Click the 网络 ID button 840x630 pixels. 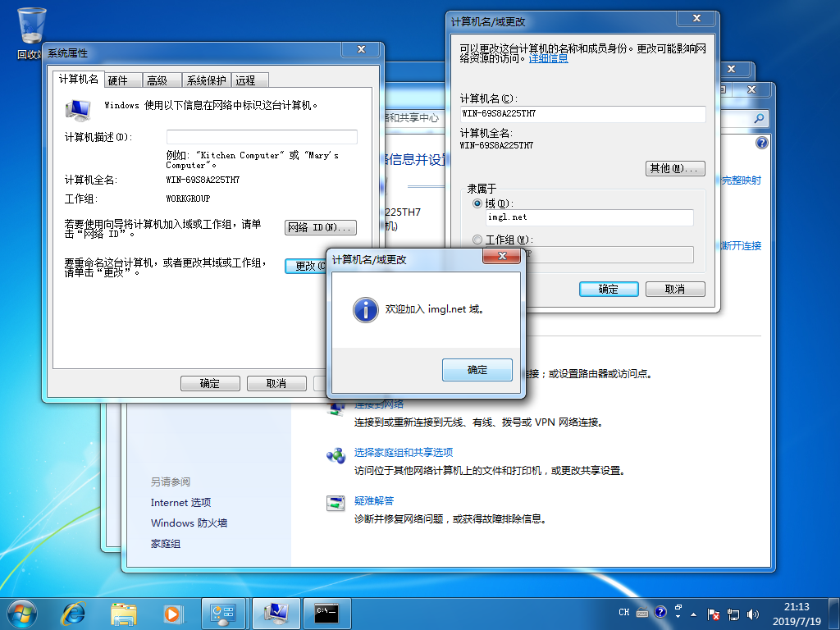[x=320, y=227]
